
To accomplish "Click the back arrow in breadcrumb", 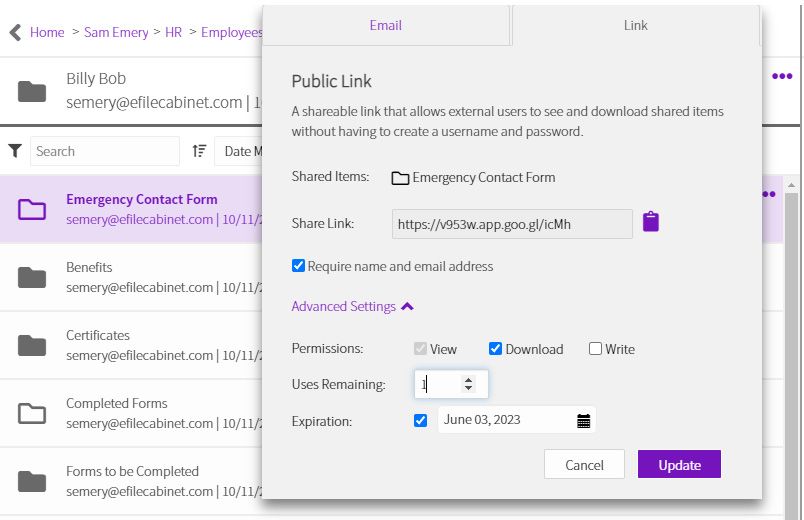I will [15, 32].
